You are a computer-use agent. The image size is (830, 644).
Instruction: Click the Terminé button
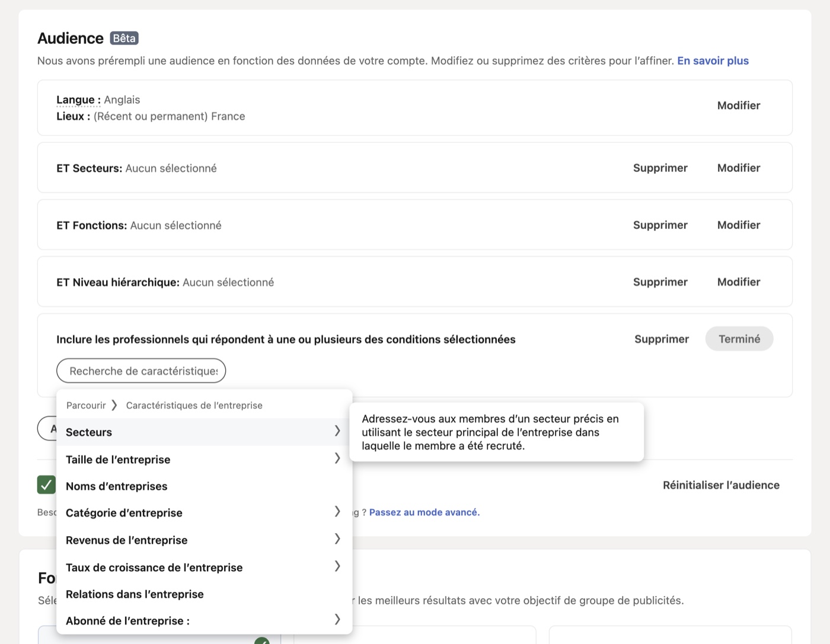point(739,339)
